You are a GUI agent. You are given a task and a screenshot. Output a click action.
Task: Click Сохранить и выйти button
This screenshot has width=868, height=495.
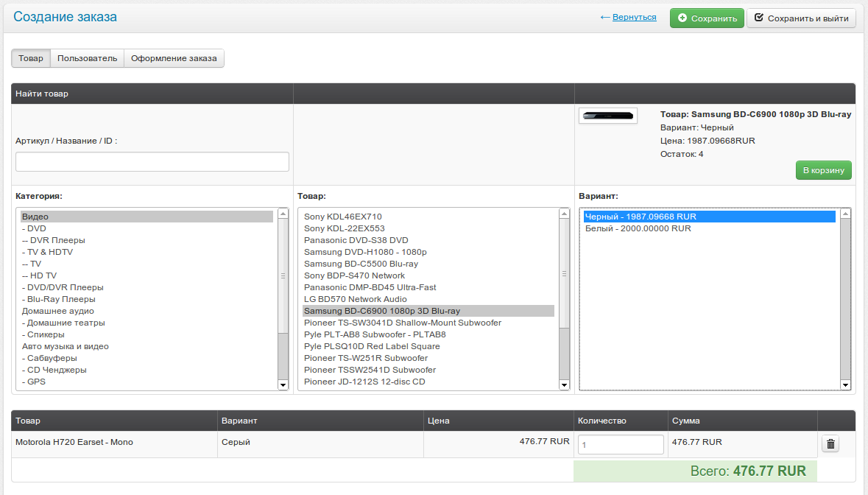click(x=801, y=18)
